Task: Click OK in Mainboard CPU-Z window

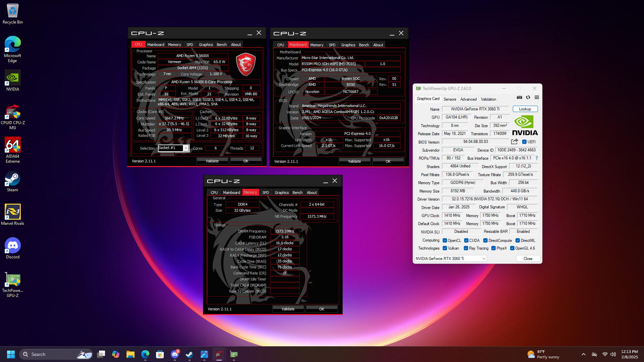Action: click(388, 161)
